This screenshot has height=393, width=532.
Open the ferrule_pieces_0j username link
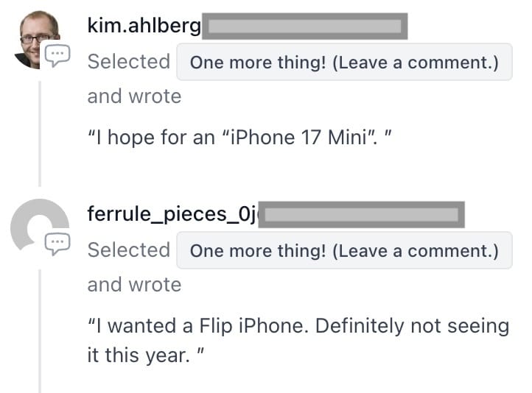click(x=172, y=214)
